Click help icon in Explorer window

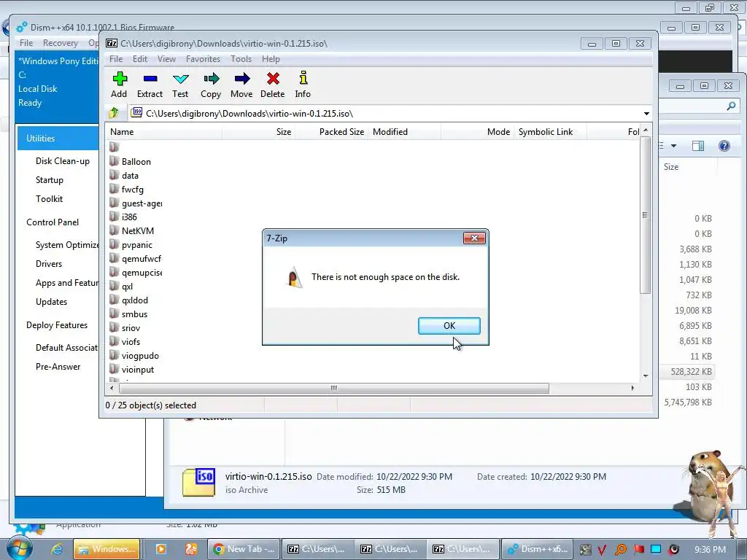724,146
